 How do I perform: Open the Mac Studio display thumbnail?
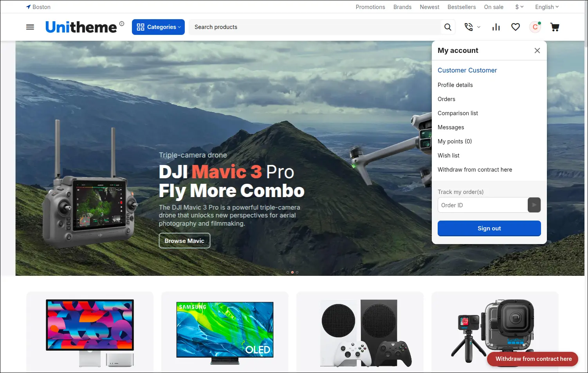tap(90, 333)
